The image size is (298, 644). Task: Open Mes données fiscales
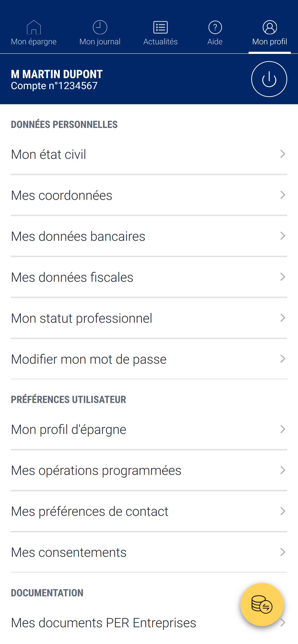pos(149,277)
